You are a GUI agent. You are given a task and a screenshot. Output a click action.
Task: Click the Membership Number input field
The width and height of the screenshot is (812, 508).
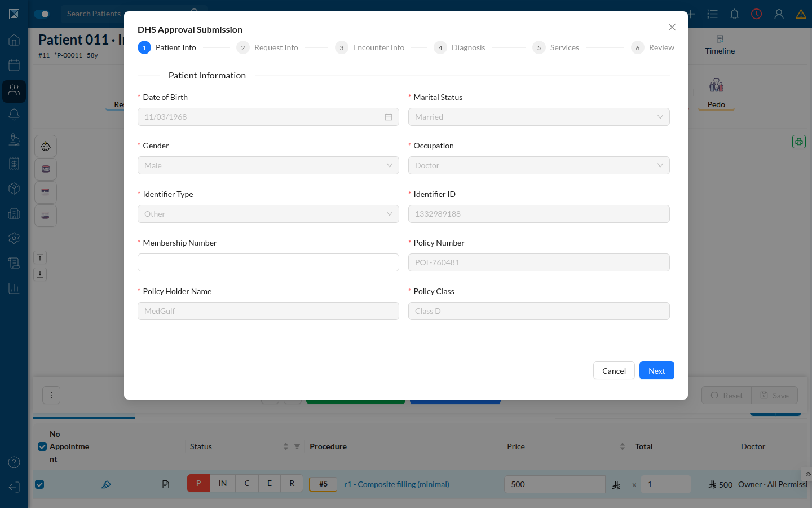(x=268, y=262)
